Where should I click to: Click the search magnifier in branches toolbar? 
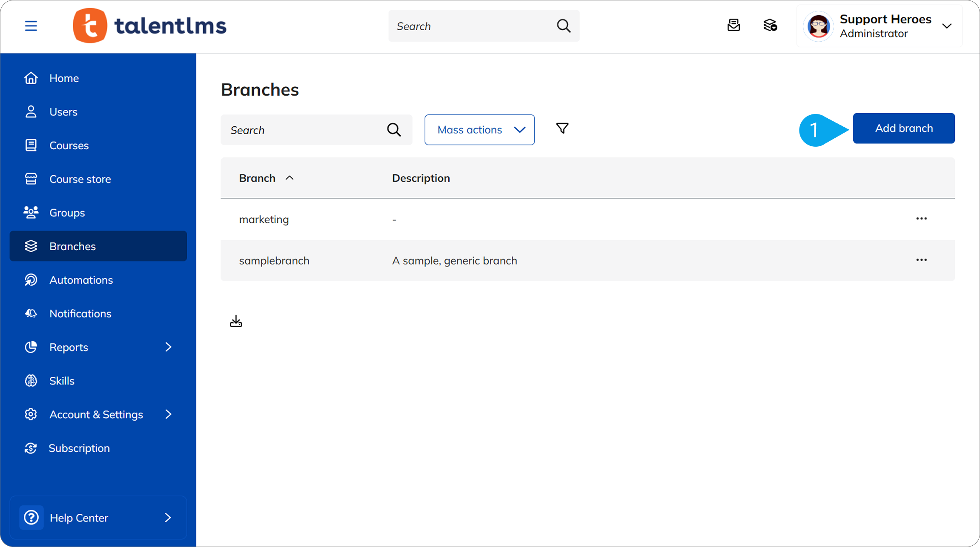(x=393, y=130)
